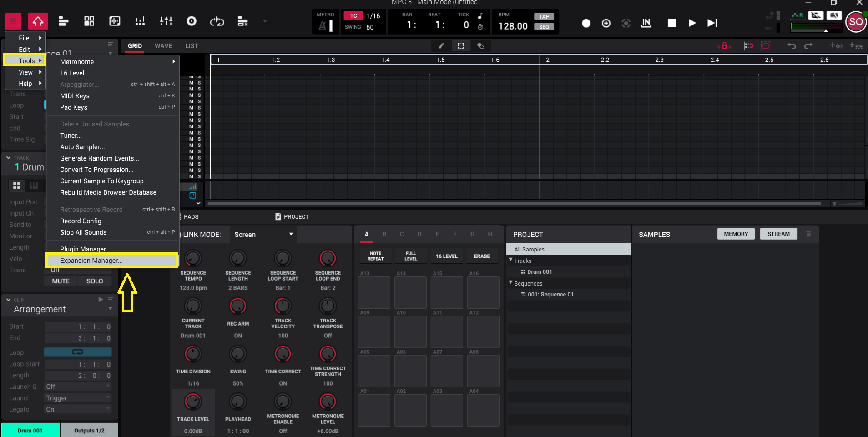The height and width of the screenshot is (437, 868).
Task: Click the undo arrow icon
Action: [x=792, y=46]
